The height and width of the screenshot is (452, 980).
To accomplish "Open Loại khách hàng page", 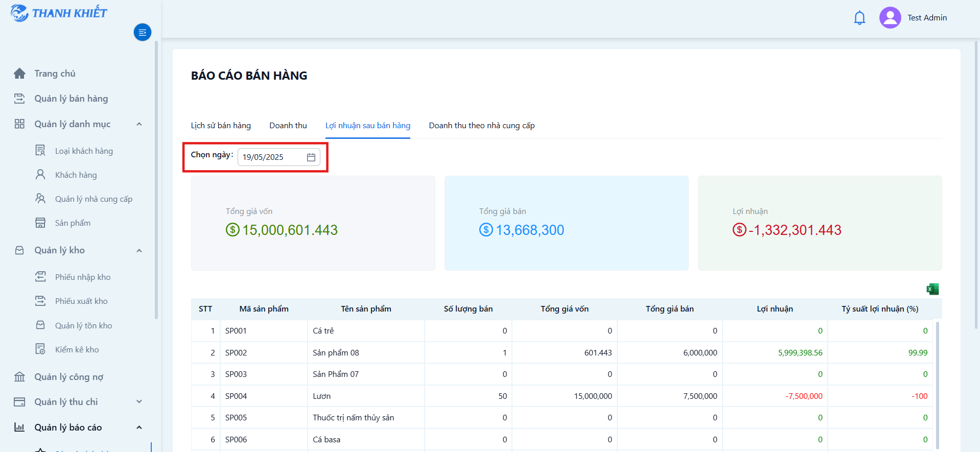I will 84,151.
